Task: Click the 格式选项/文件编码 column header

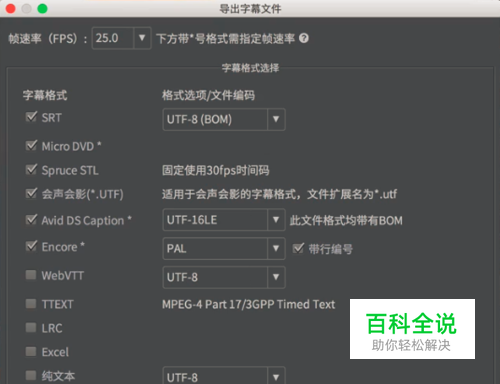Action: tap(208, 95)
